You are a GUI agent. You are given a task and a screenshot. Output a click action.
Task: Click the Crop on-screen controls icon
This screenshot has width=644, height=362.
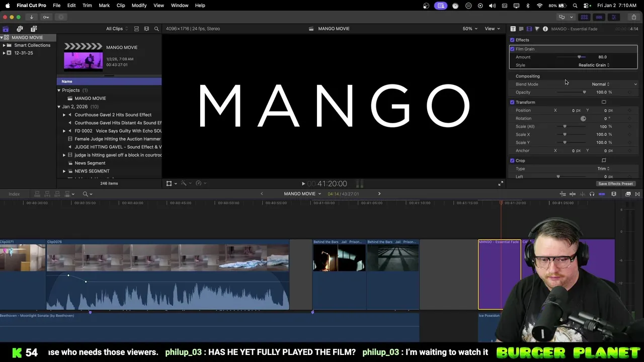click(604, 160)
